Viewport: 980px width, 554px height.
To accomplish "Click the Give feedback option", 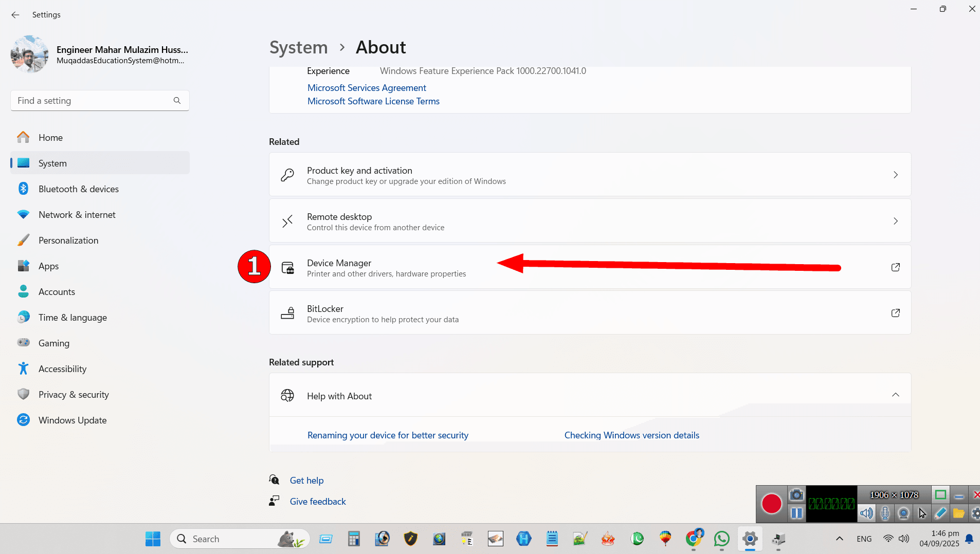I will point(317,501).
